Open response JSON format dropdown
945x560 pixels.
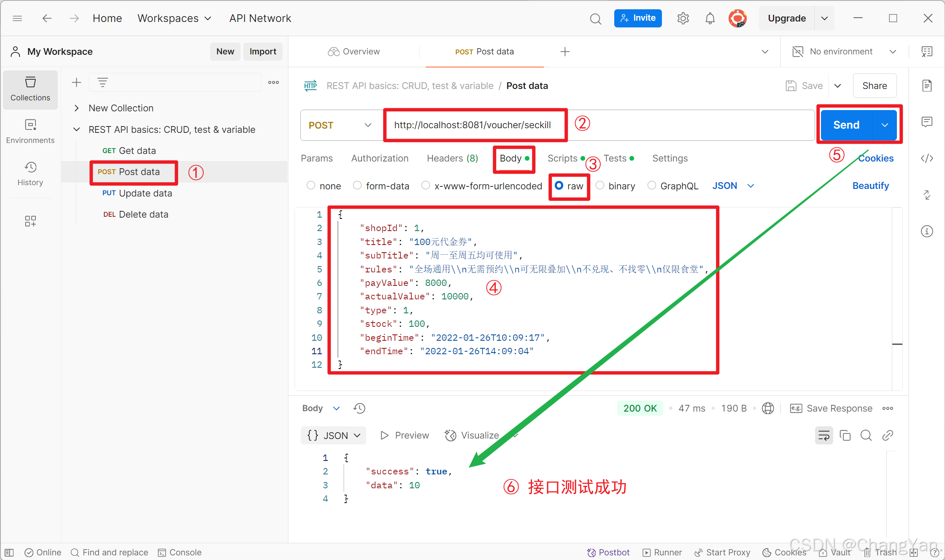pos(334,435)
